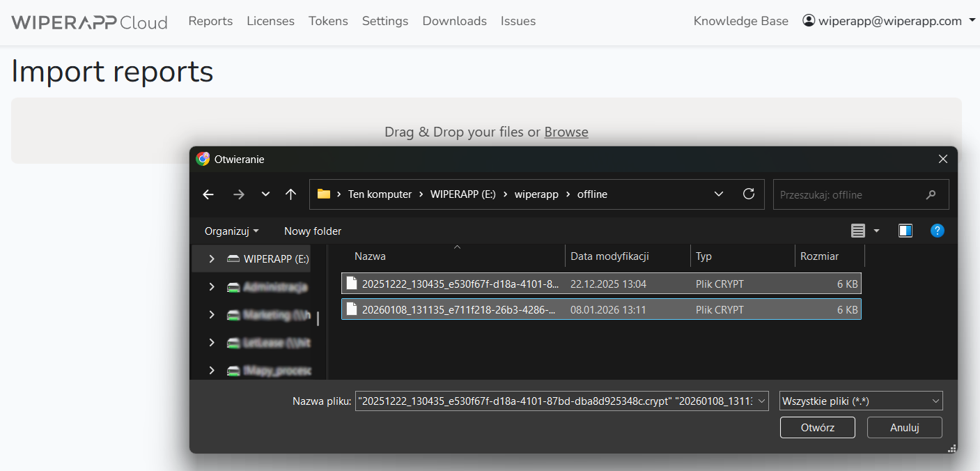Click the refresh icon in address bar
The height and width of the screenshot is (471, 980).
[749, 194]
